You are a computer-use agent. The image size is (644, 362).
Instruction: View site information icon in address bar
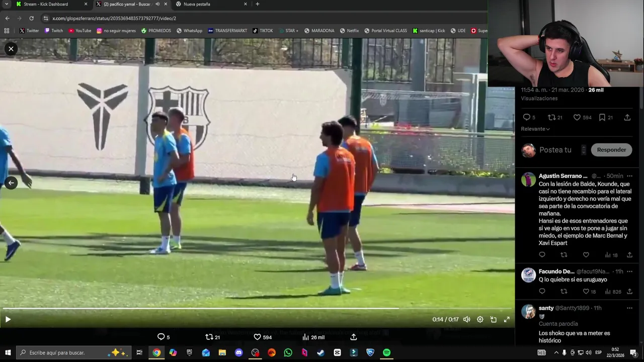[46, 18]
